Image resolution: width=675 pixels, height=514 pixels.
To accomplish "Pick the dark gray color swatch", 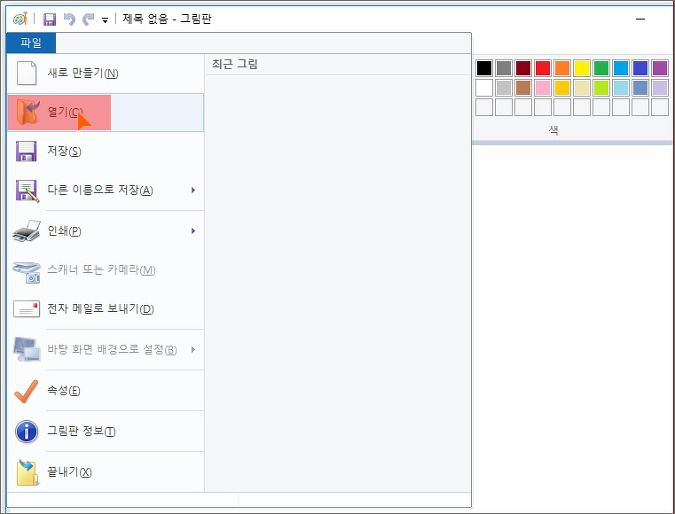I will [504, 68].
